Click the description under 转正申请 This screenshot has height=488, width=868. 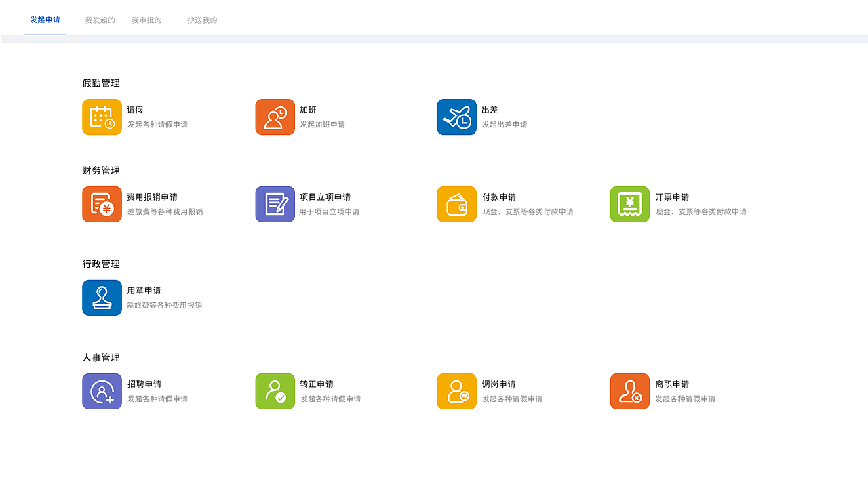(330, 399)
